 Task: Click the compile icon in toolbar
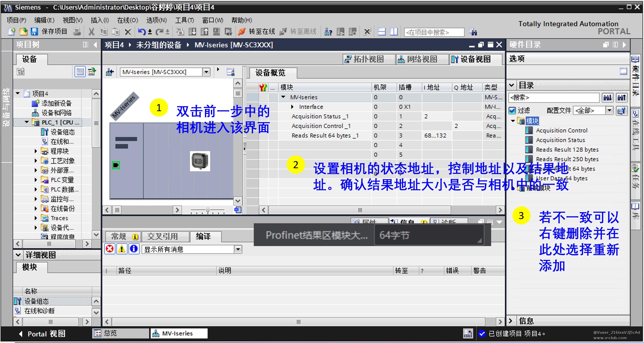point(180,32)
